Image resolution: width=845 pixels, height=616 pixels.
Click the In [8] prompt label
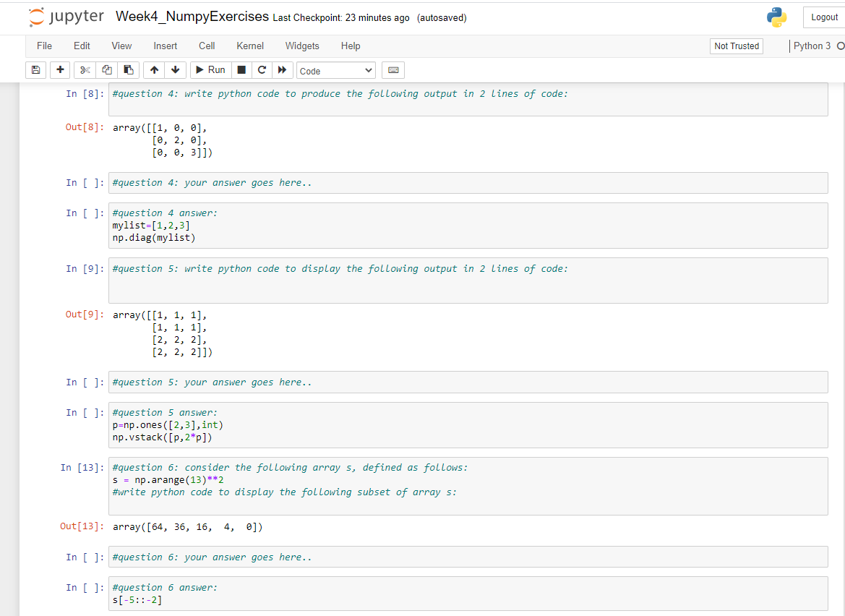(x=85, y=94)
